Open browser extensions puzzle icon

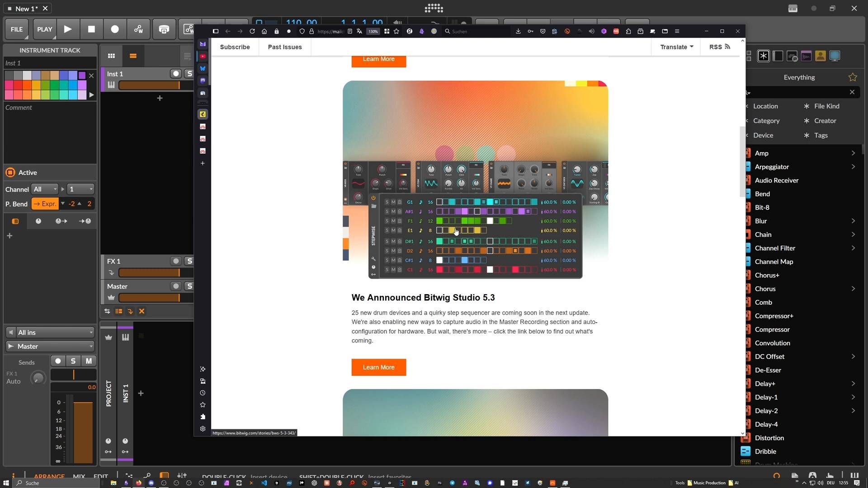click(x=628, y=31)
